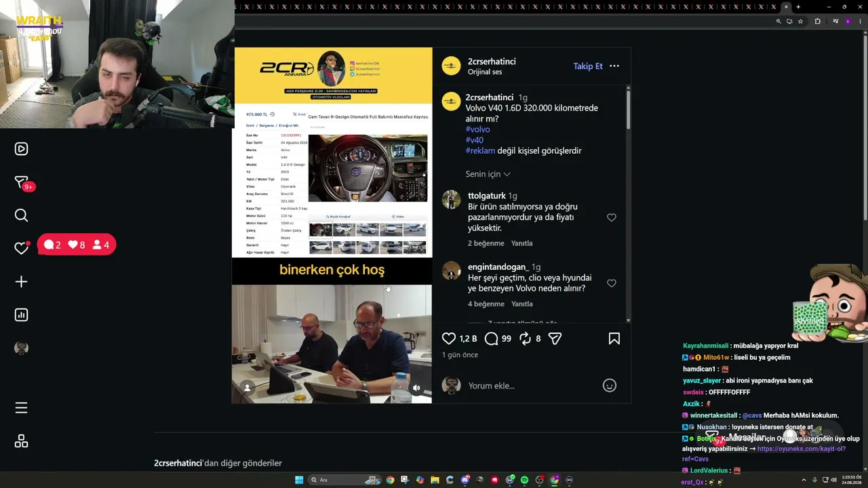The image size is (868, 488).
Task: Open a new browser tab
Action: pos(798,7)
